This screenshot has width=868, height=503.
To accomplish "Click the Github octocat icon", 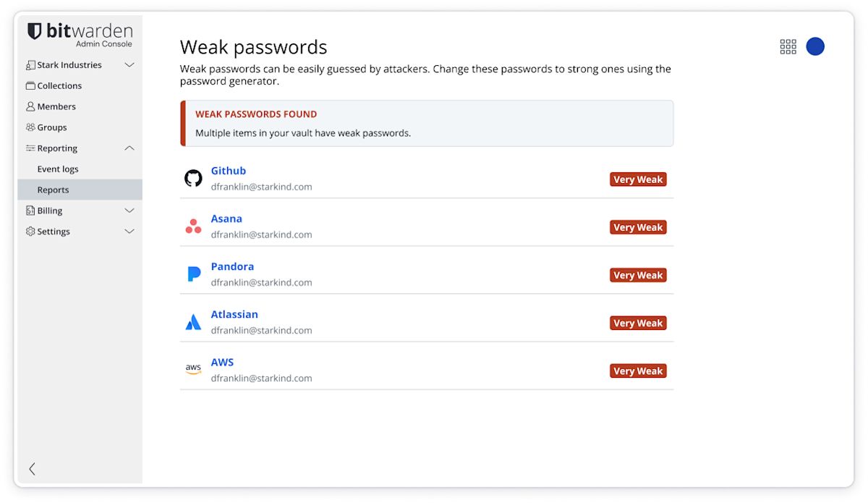I will 193,178.
